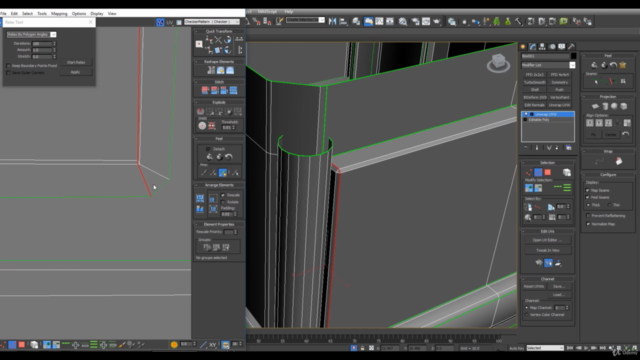Viewport: 640px width, 360px height.
Task: Open the Display menu in UV editor
Action: 97,13
